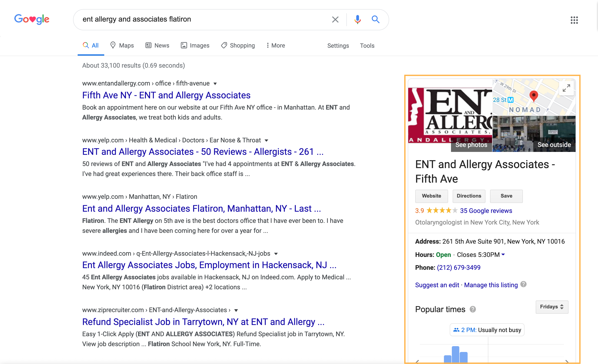Screen dimensions: 598x364
Task: Click Manage this listing
Action: pyautogui.click(x=491, y=285)
